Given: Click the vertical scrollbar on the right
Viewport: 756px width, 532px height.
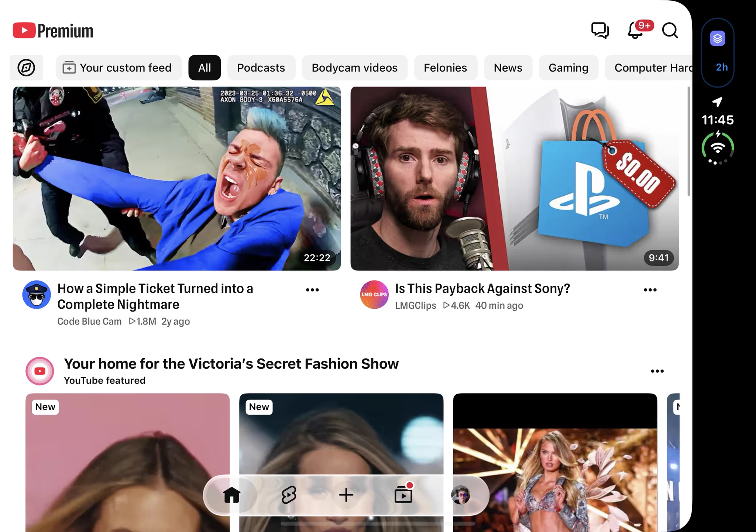Looking at the screenshot, I should [688, 141].
